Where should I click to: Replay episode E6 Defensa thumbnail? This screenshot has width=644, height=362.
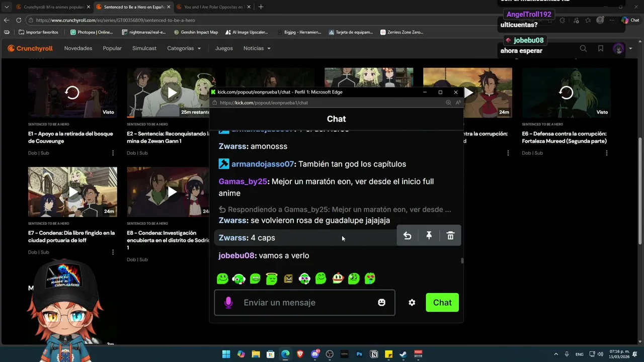click(x=566, y=93)
